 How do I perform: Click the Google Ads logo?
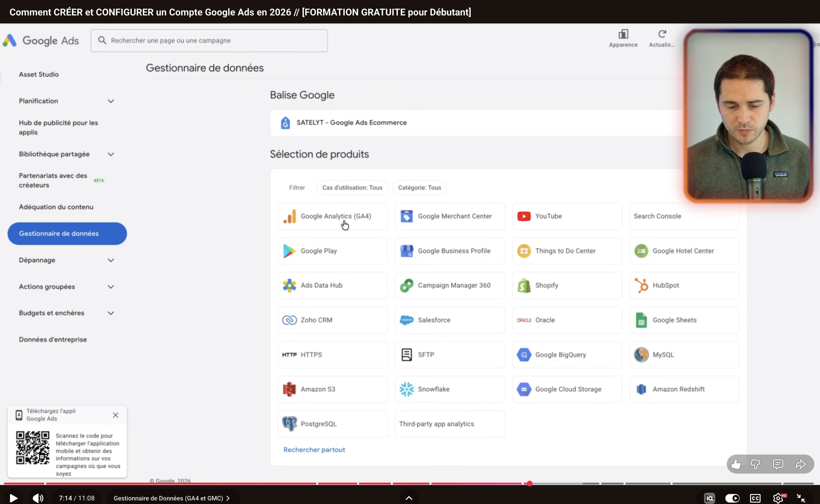pos(41,41)
